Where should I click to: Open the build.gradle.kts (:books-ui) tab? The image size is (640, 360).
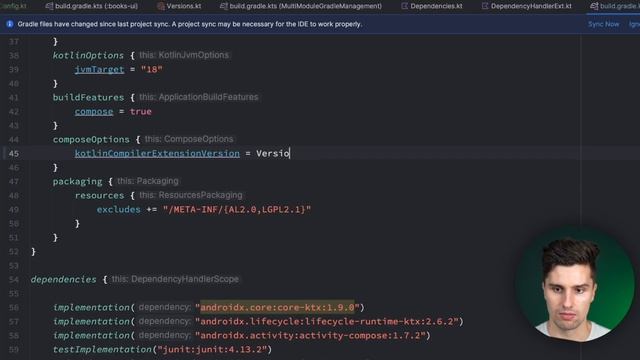tap(92, 6)
